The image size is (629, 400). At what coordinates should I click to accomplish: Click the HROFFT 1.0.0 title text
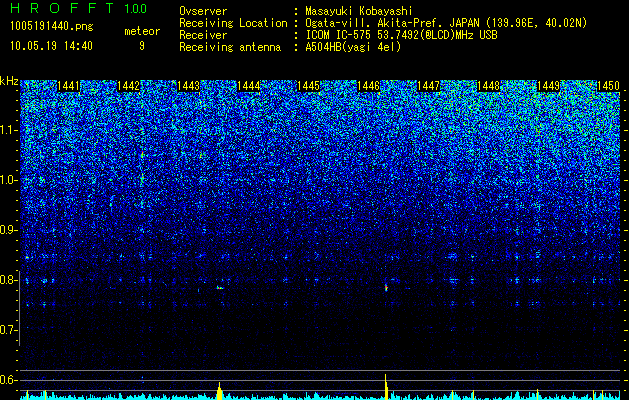[79, 8]
